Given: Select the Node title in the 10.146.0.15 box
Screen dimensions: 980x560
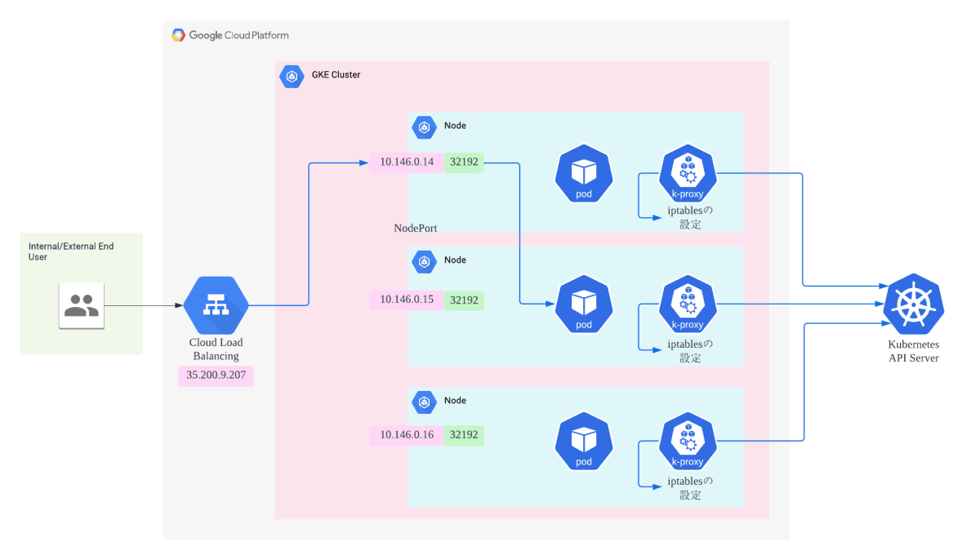Looking at the screenshot, I should coord(455,260).
